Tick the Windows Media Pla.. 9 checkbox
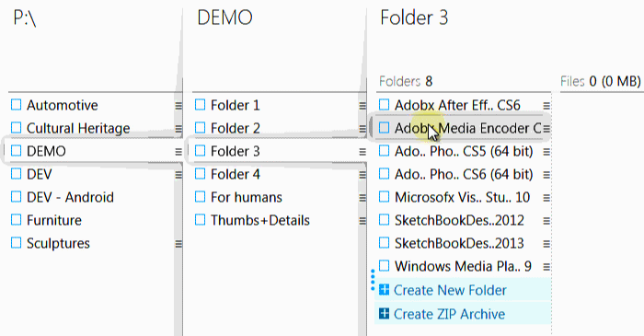Image resolution: width=644 pixels, height=336 pixels. click(384, 266)
